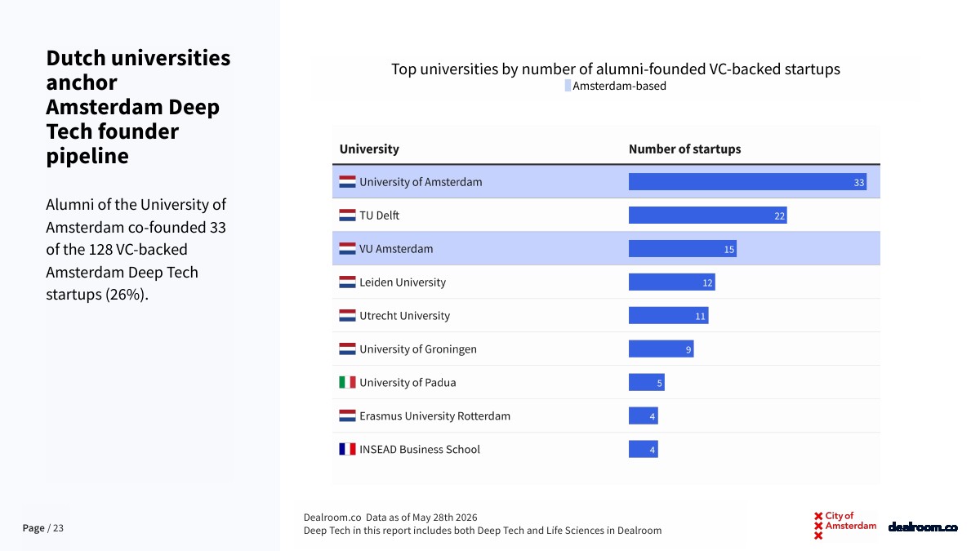Click the City of Amsterdam logo
This screenshot has width=980, height=551.
coord(845,526)
